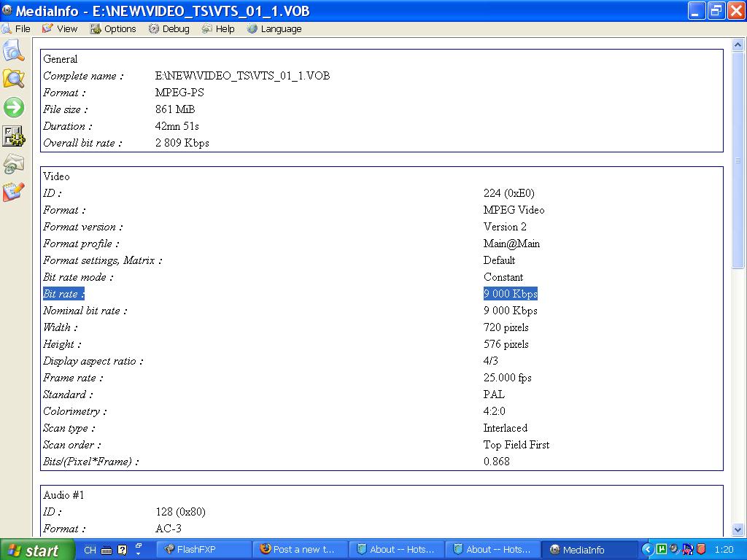Click the 'Constant' bit rate mode value
This screenshot has width=747, height=560.
point(503,277)
